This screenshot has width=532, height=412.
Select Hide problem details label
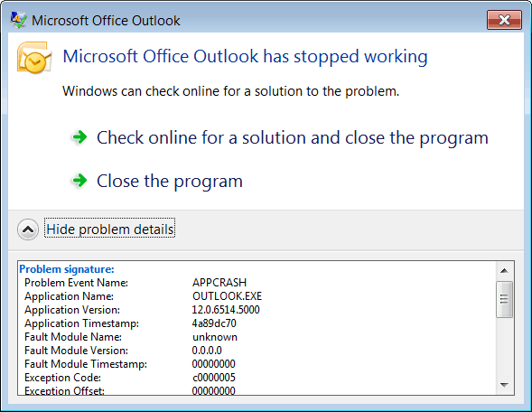(110, 229)
